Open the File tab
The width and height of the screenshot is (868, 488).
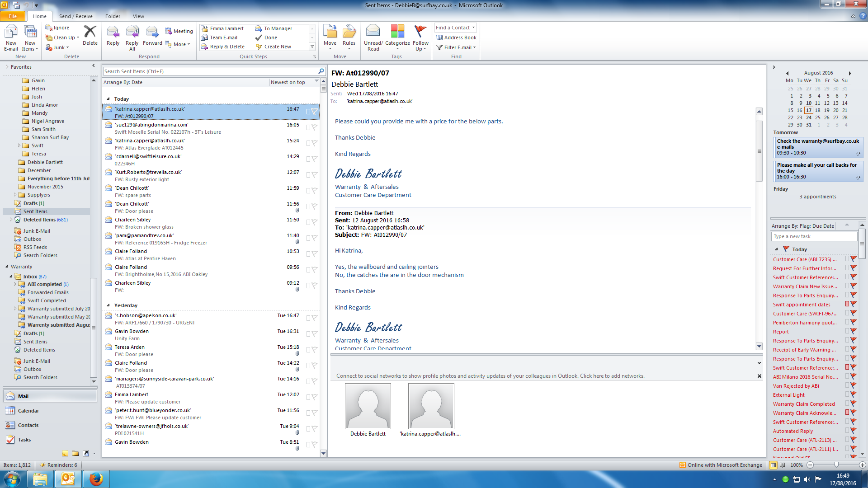tap(13, 16)
